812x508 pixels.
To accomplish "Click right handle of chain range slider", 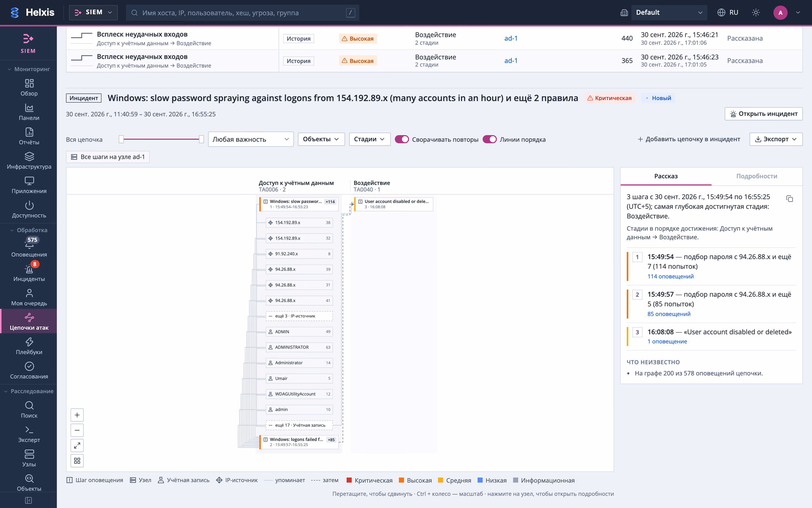I will click(x=201, y=139).
